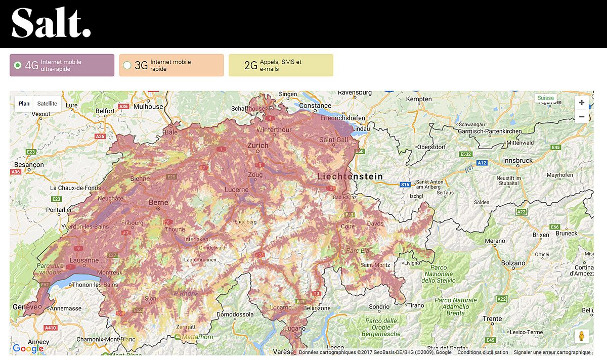Image resolution: width=607 pixels, height=364 pixels.
Task: Click Zurich on the map
Action: pos(258,146)
